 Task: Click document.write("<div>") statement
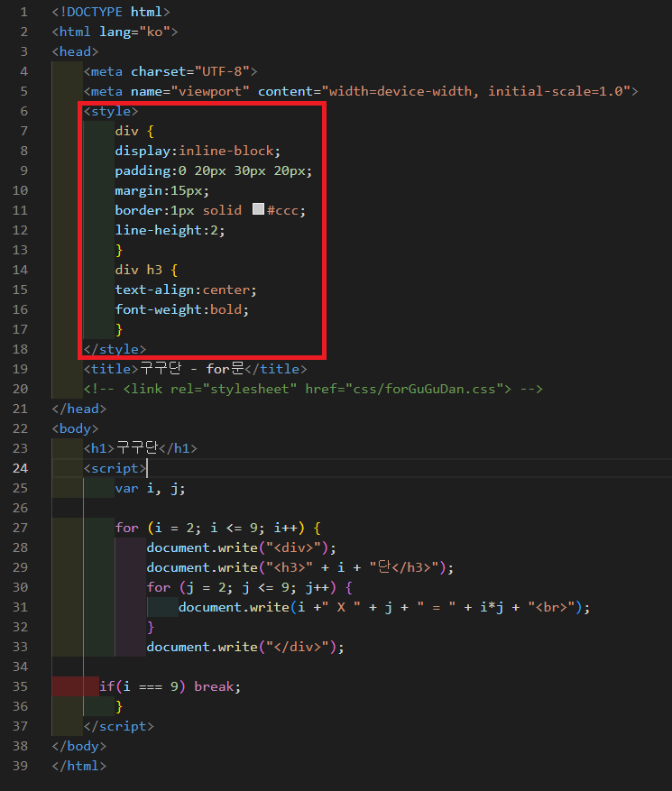pyautogui.click(x=241, y=547)
